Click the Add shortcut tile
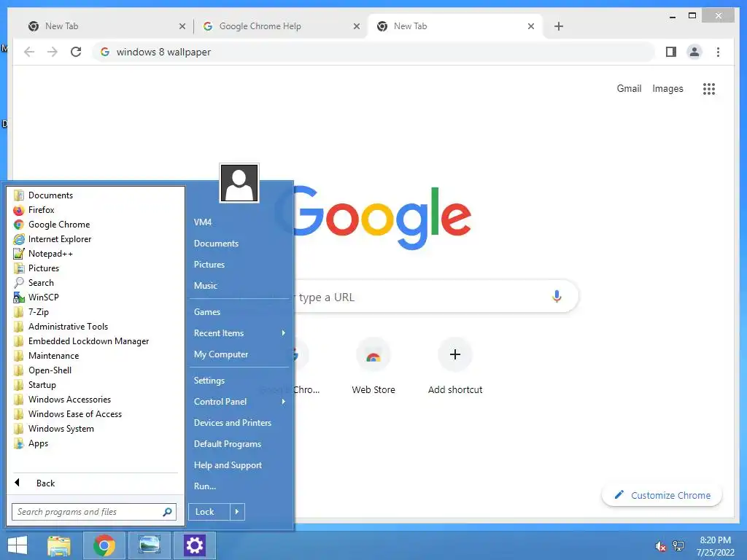 coord(455,366)
